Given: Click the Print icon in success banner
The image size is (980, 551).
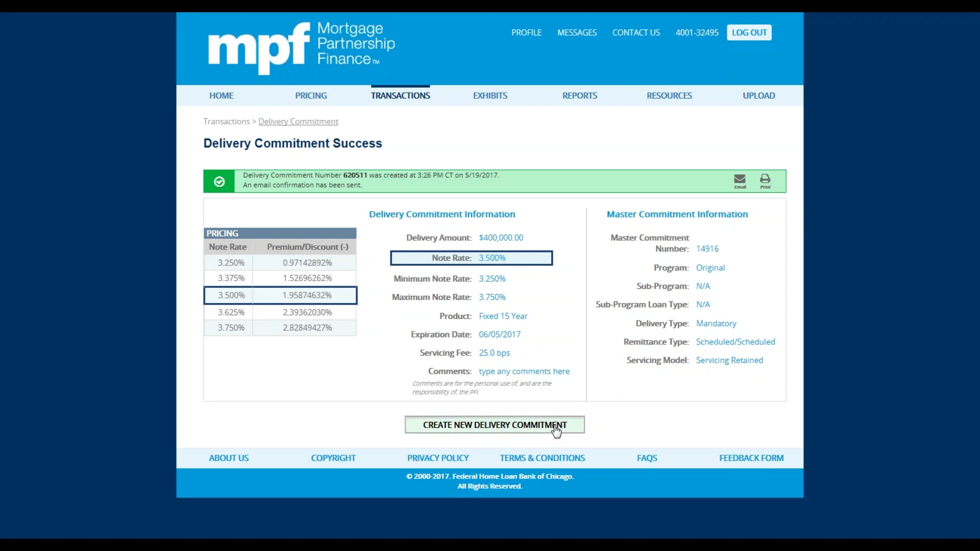Looking at the screenshot, I should pos(765,181).
